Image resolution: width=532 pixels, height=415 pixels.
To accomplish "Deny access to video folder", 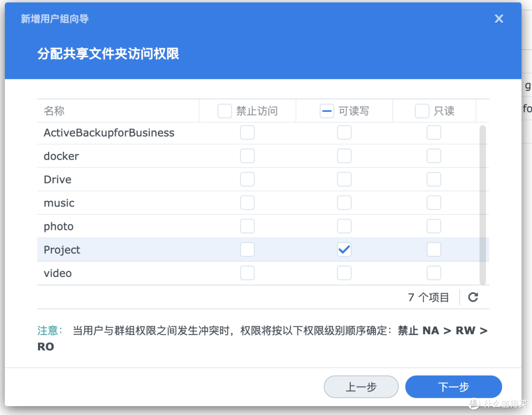I will coord(247,273).
